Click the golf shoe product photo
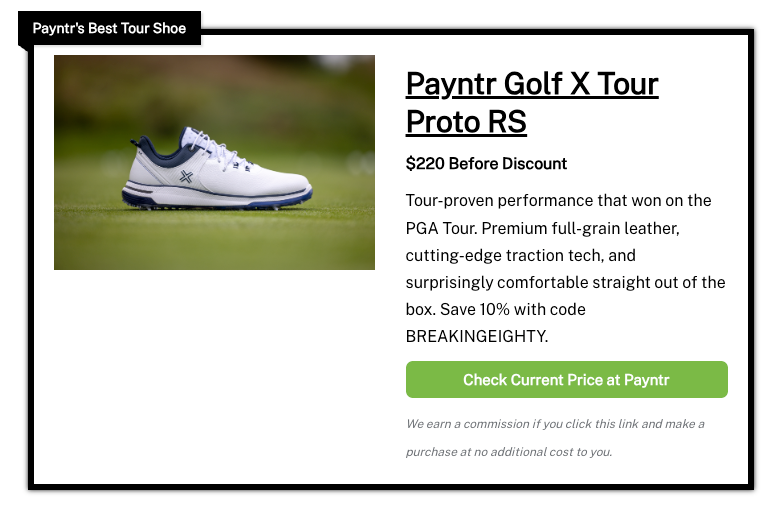The height and width of the screenshot is (505, 775). click(x=214, y=162)
